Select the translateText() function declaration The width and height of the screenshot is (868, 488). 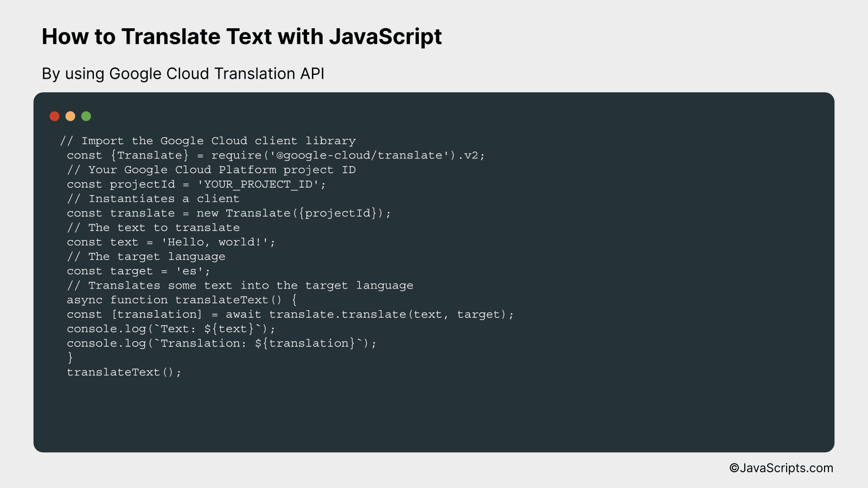(x=181, y=299)
